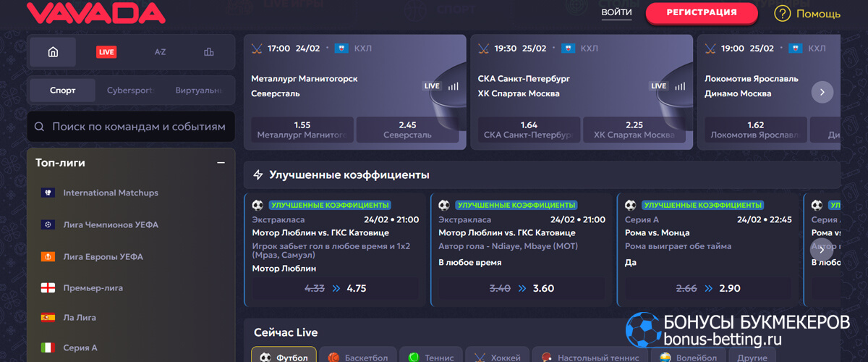This screenshot has width=868, height=362.
Task: Open Лига Европы УЕФА league
Action: [x=103, y=256]
